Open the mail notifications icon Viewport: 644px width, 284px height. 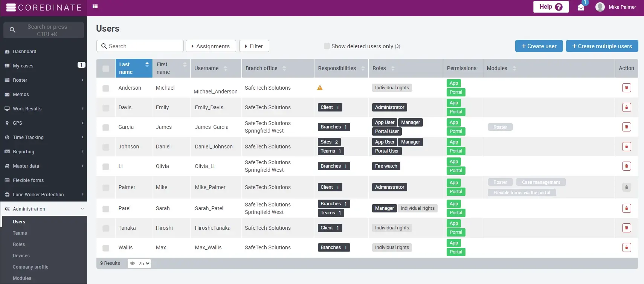(x=581, y=7)
